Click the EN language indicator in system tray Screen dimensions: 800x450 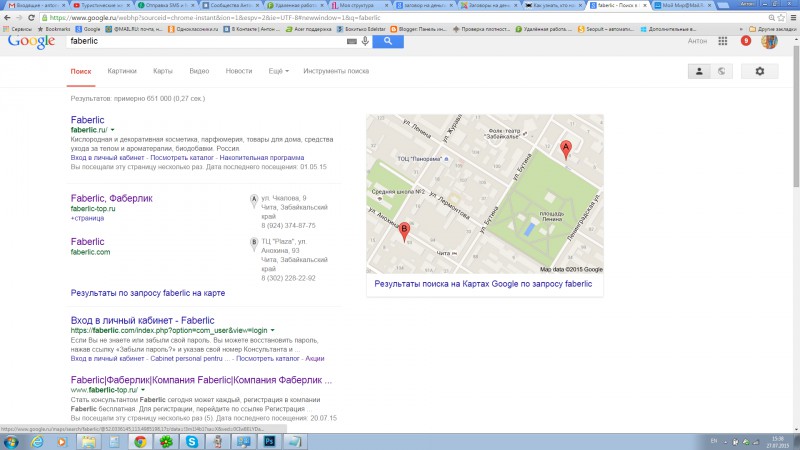(714, 441)
